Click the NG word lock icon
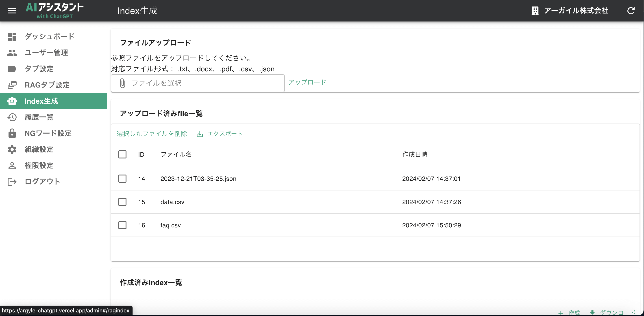 click(x=12, y=133)
